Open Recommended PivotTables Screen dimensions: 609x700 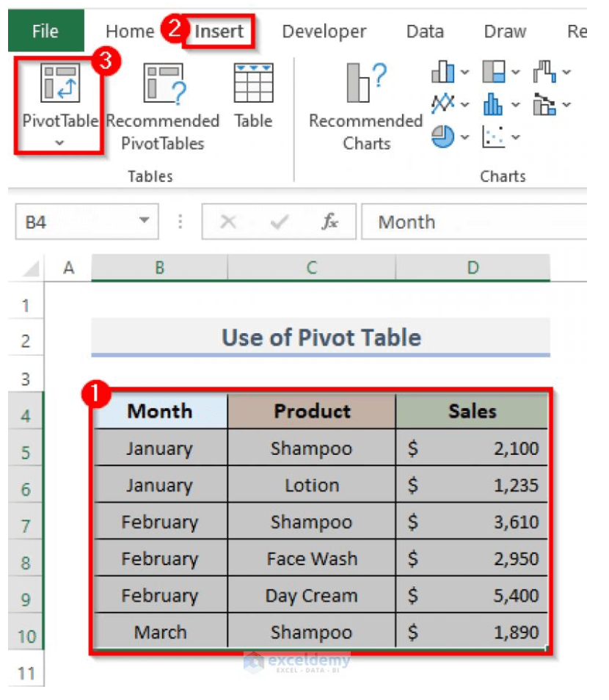click(163, 108)
